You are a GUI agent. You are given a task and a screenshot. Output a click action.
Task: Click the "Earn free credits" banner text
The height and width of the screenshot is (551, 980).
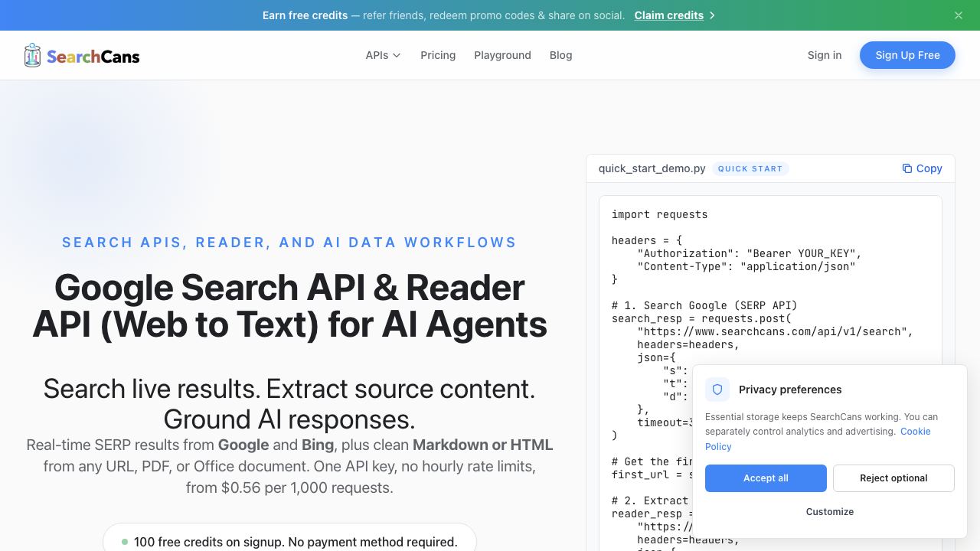click(305, 15)
